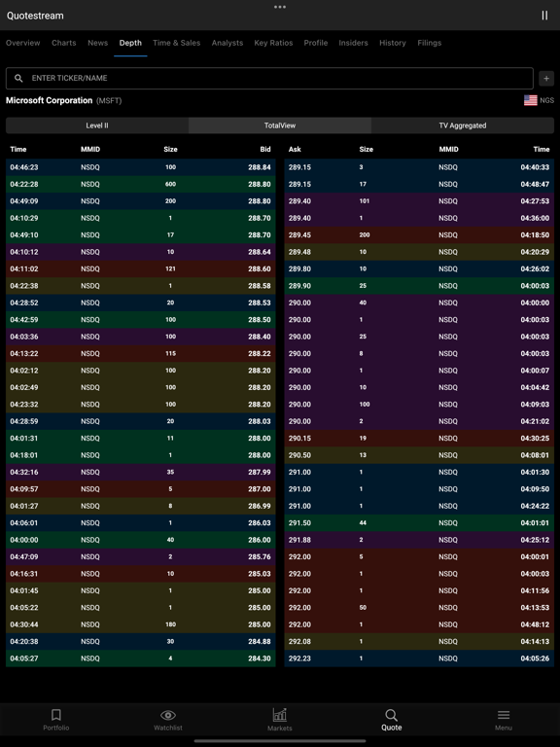Click ask price 290.50
This screenshot has width=560, height=747.
tap(299, 455)
